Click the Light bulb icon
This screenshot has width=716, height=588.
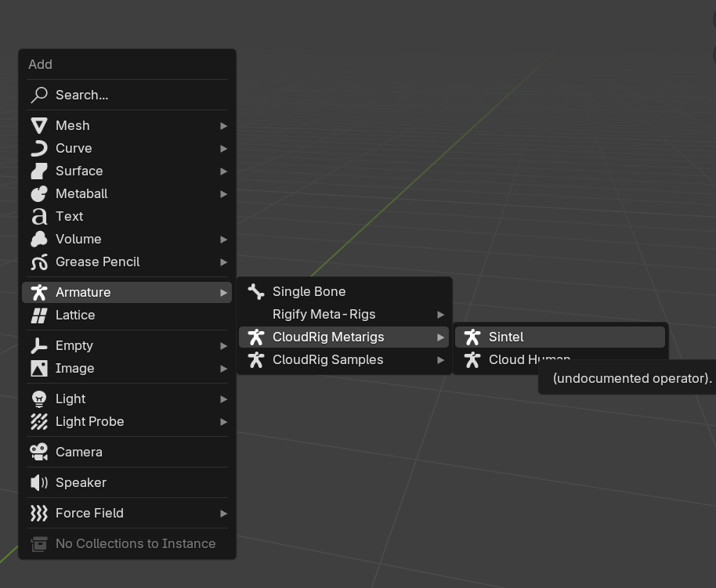click(x=39, y=399)
